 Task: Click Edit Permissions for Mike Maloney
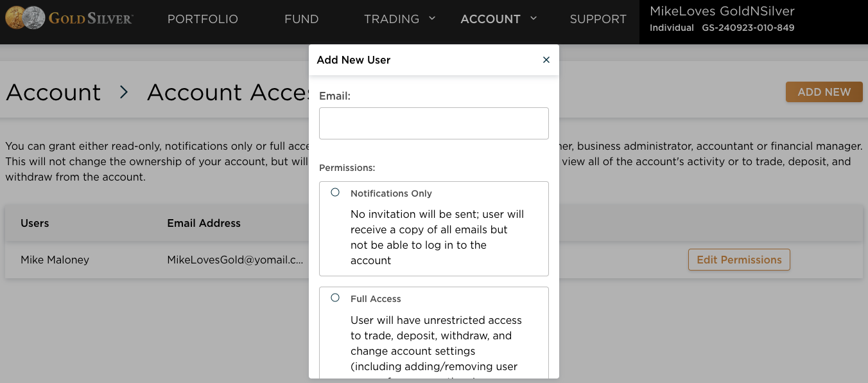coord(739,260)
